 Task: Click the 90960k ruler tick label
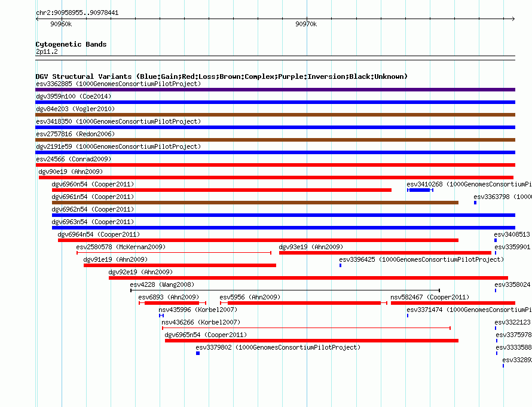click(61, 24)
